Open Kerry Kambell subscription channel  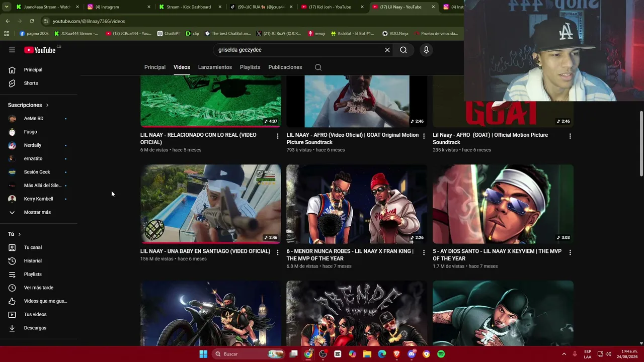pyautogui.click(x=38, y=199)
